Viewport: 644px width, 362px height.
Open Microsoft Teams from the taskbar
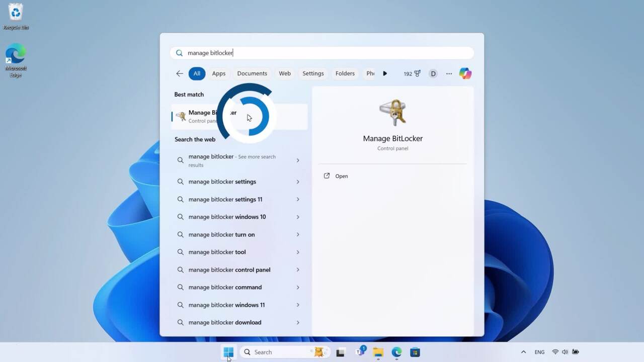360,352
